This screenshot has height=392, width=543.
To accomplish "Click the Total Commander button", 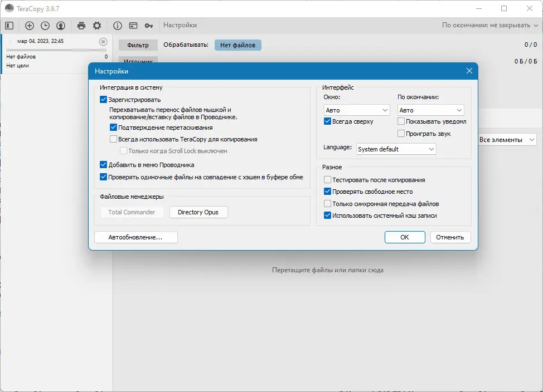I will tap(132, 212).
